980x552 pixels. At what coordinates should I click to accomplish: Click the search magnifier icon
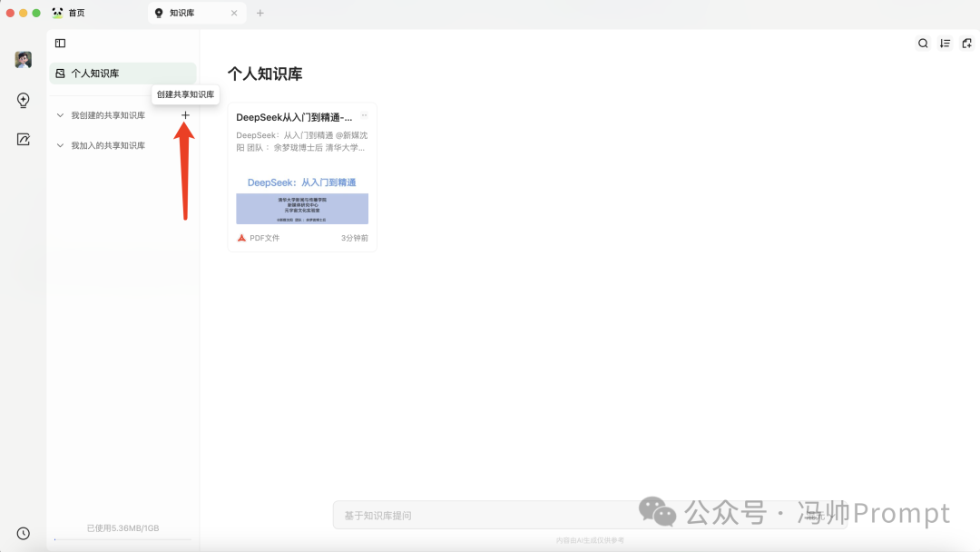[923, 44]
